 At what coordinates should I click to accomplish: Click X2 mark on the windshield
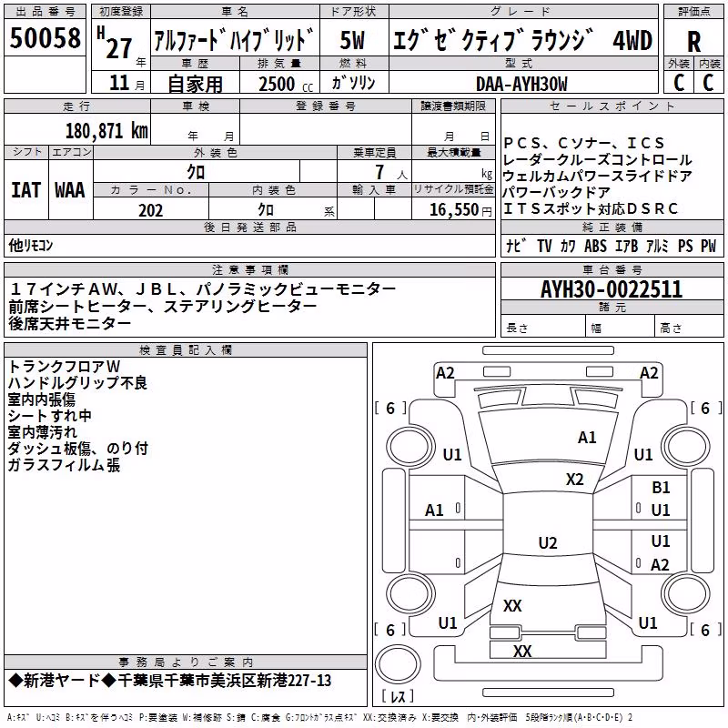coord(575,480)
